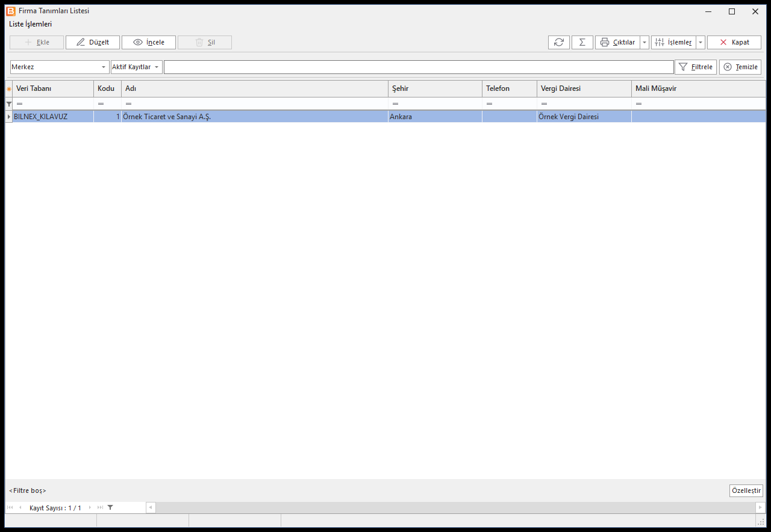Click the orange asterisk column chooser icon
The width and height of the screenshot is (771, 532).
tap(8, 89)
